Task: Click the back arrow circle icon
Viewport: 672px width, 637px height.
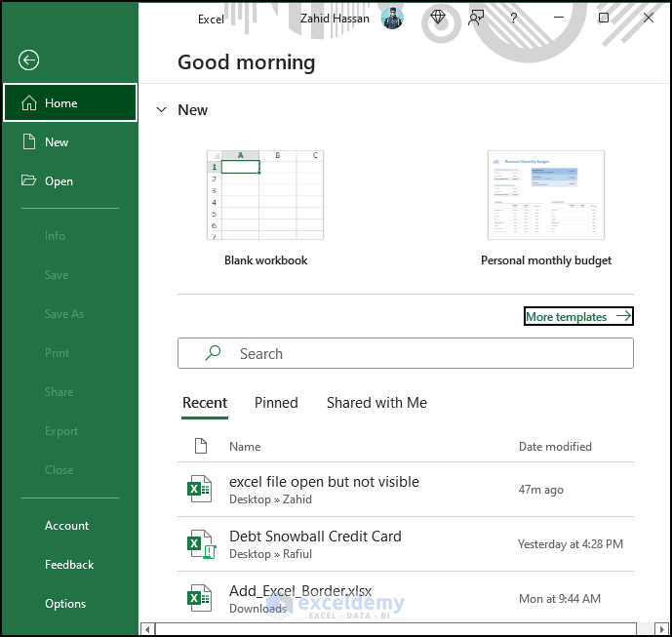Action: [x=28, y=60]
